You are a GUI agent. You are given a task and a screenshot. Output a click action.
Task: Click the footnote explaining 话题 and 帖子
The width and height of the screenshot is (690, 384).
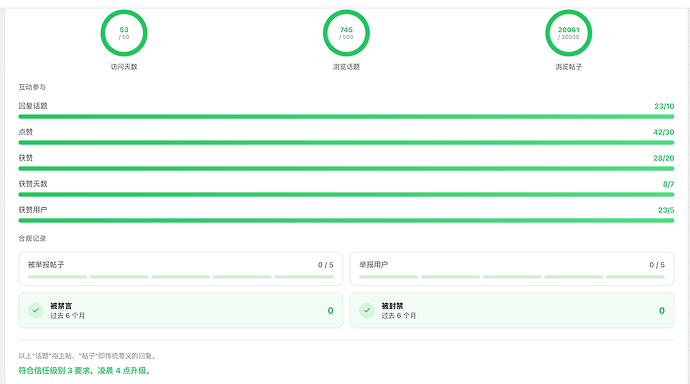click(88, 356)
